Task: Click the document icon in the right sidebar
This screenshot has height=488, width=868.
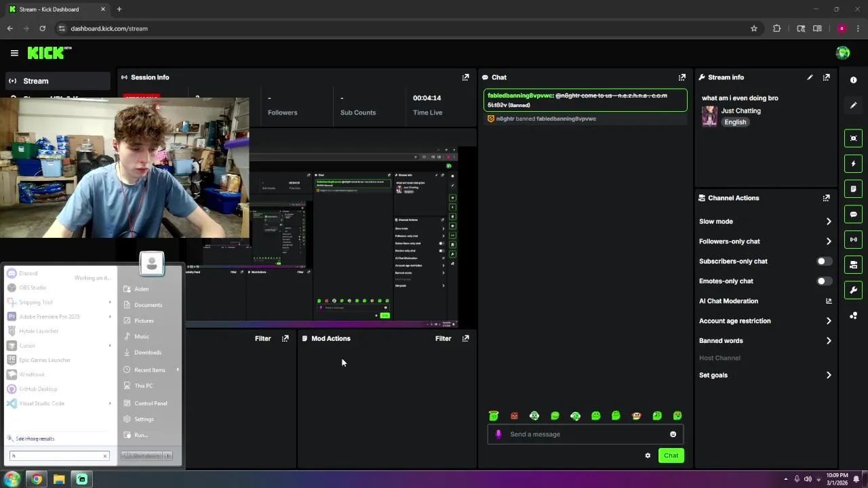Action: click(853, 188)
